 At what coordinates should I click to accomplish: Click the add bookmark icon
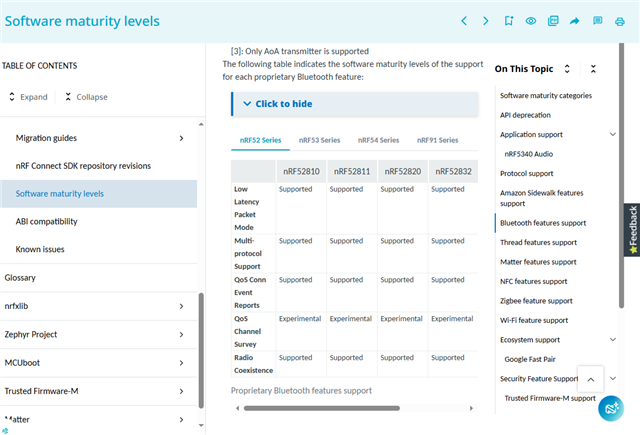pyautogui.click(x=509, y=21)
